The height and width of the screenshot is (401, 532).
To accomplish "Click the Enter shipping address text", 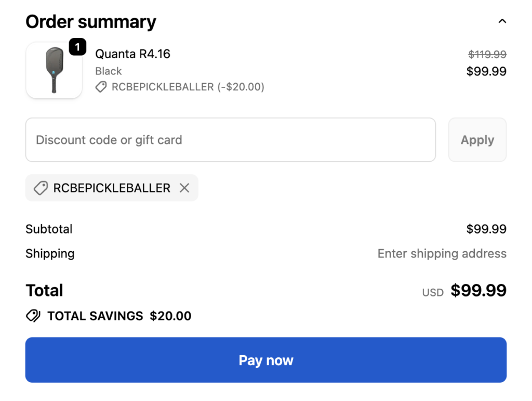I will [442, 254].
